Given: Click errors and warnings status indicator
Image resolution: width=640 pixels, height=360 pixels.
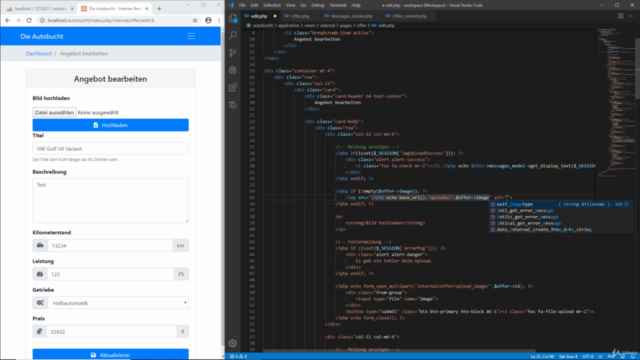Looking at the screenshot, I should pyautogui.click(x=238, y=356).
